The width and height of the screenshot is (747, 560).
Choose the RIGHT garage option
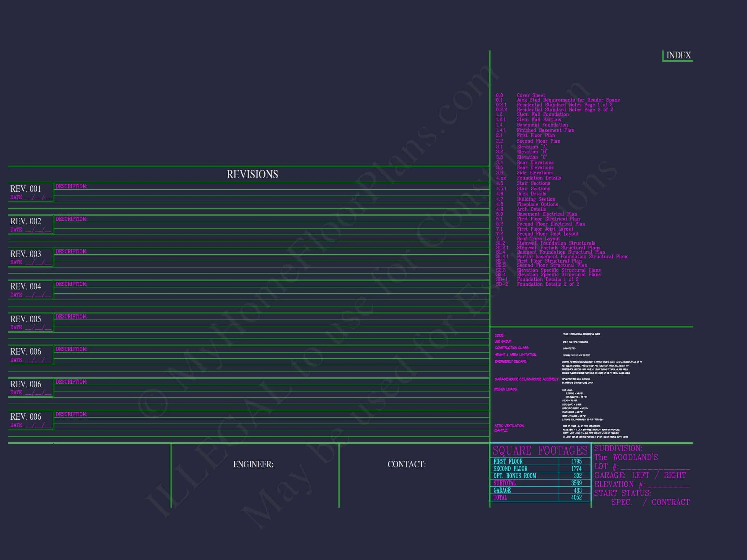click(x=675, y=476)
